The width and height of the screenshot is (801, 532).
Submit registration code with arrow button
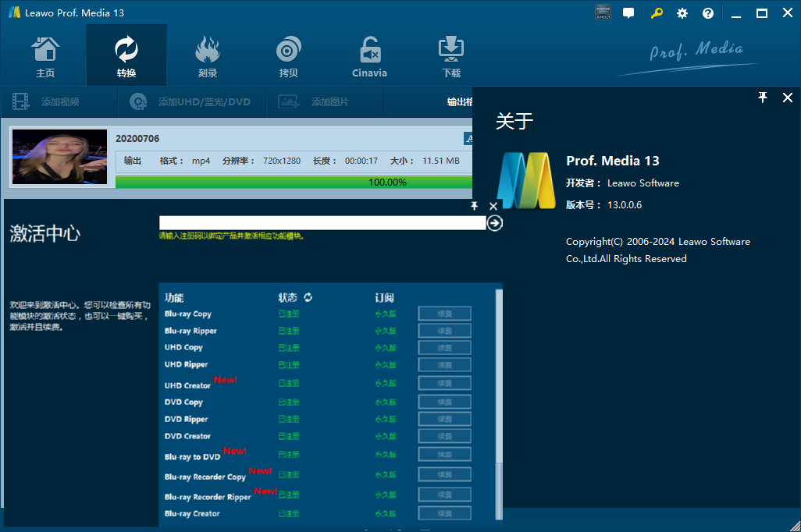click(494, 223)
